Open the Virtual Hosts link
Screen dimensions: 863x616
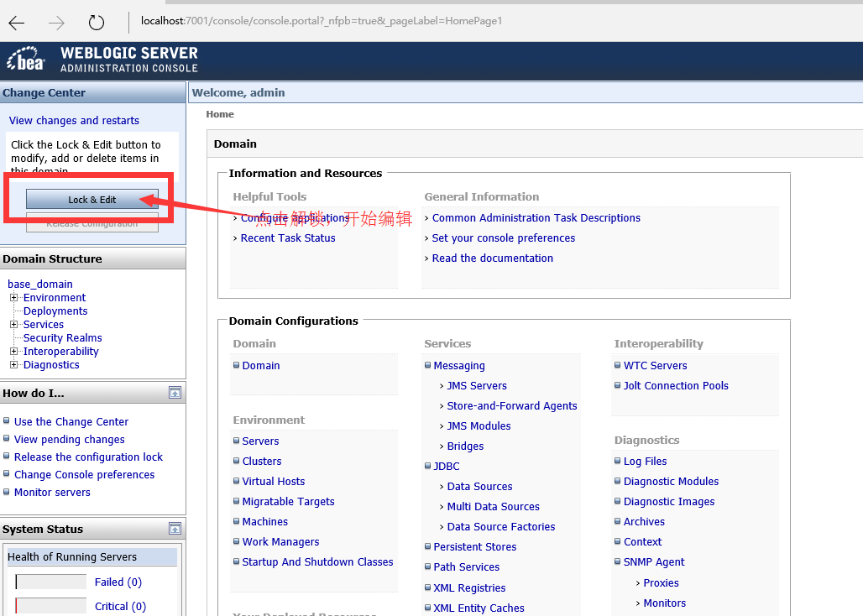(x=274, y=481)
